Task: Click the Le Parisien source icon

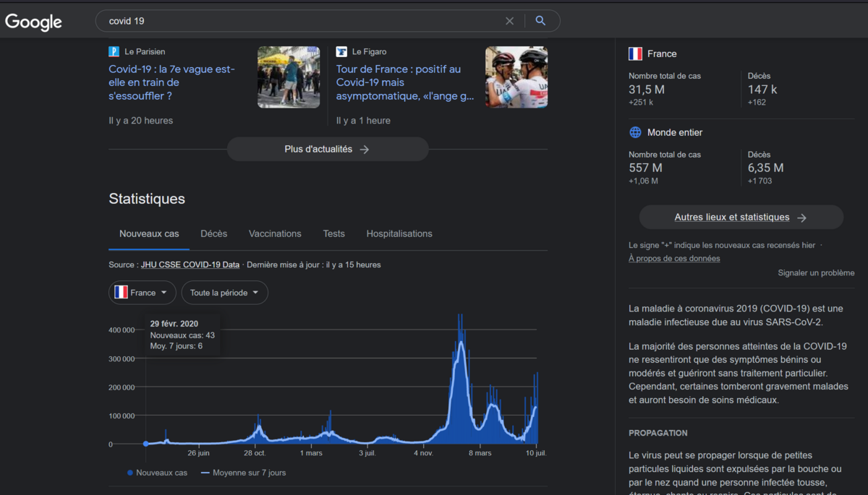Action: coord(114,52)
